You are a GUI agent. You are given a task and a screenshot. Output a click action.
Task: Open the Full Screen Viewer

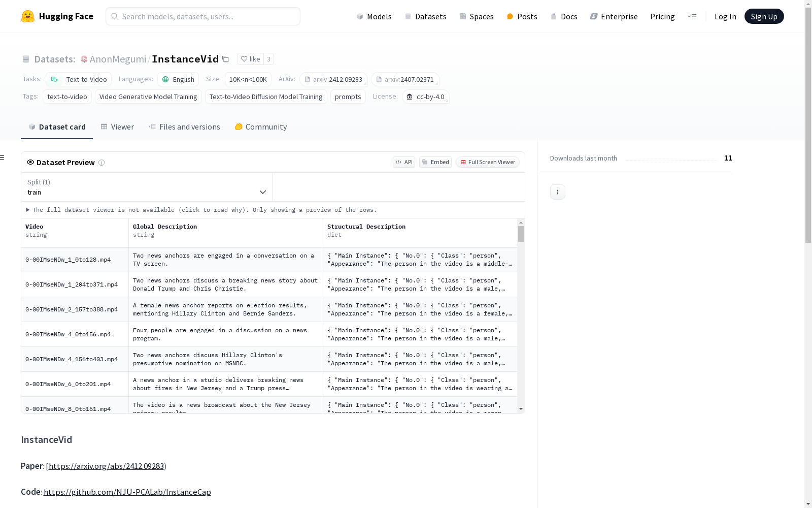pos(488,162)
